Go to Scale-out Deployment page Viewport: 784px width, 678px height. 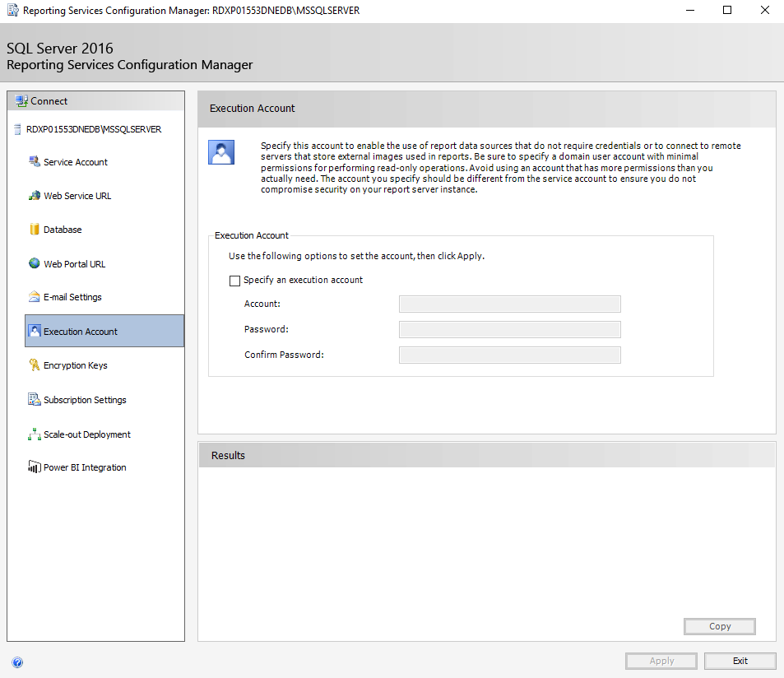pos(87,434)
